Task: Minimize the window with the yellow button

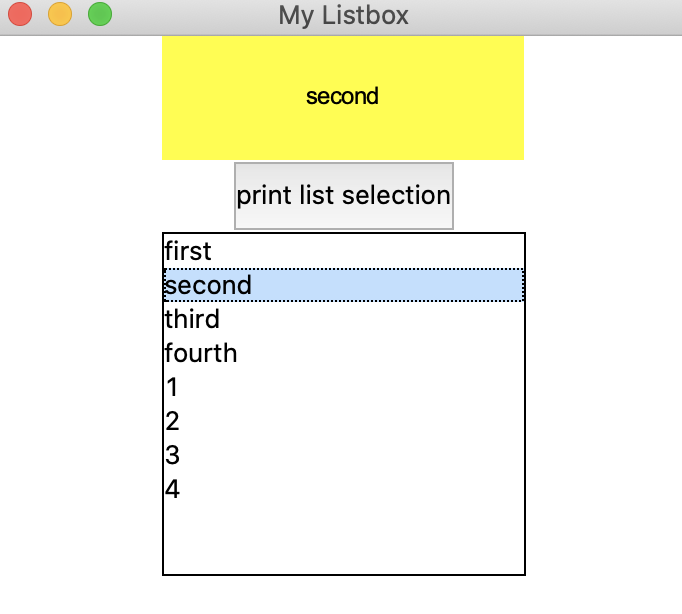Action: [60, 15]
